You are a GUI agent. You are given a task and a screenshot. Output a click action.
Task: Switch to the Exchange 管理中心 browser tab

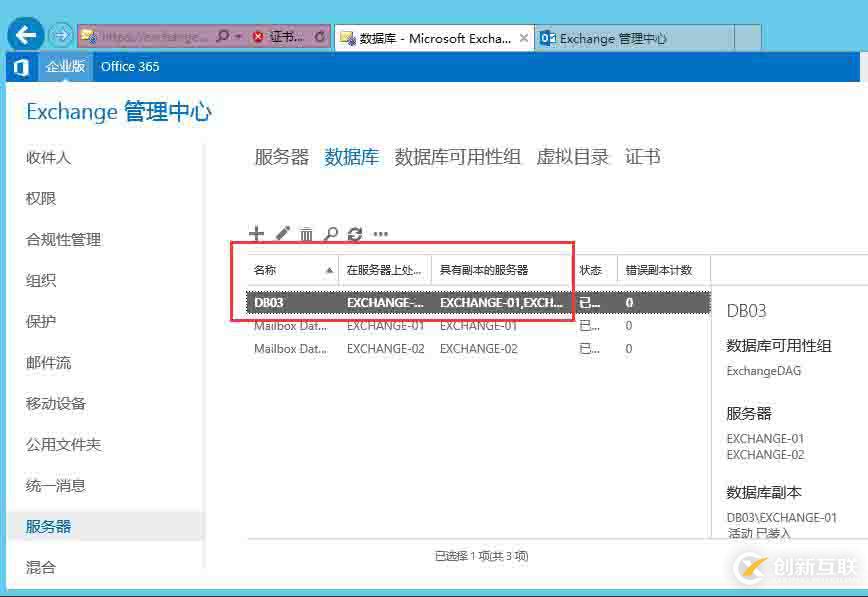pos(636,38)
